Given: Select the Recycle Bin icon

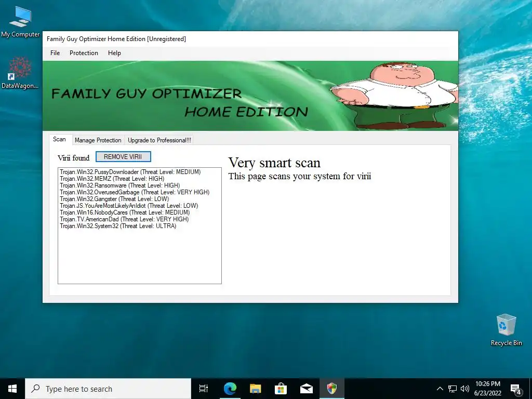Looking at the screenshot, I should (506, 330).
